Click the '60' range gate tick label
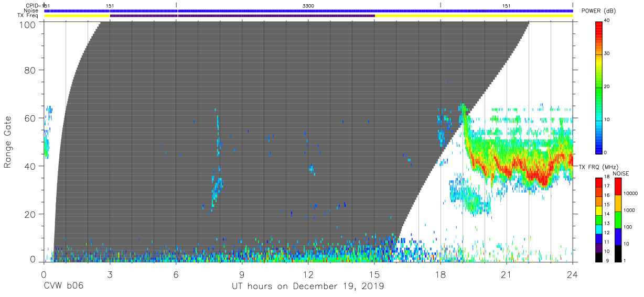This screenshot has height=297, width=644. (31, 118)
